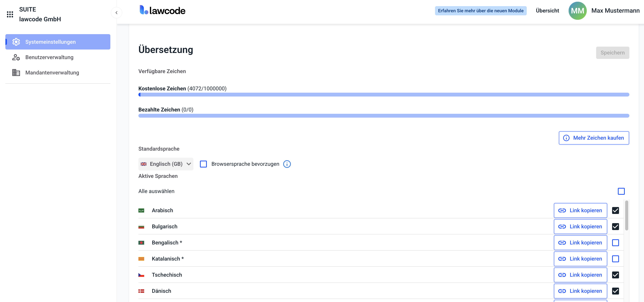This screenshot has height=302, width=644.
Task: Open the MM user avatar
Action: click(x=577, y=11)
